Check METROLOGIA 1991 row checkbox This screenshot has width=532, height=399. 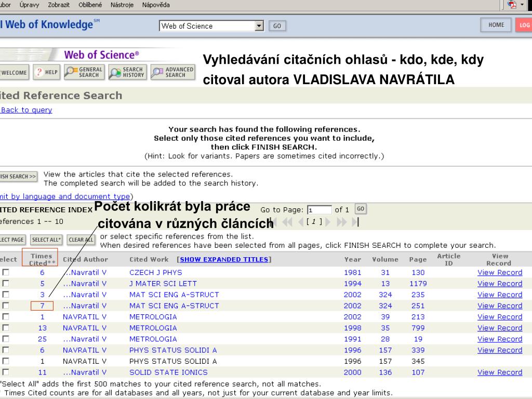[6, 339]
